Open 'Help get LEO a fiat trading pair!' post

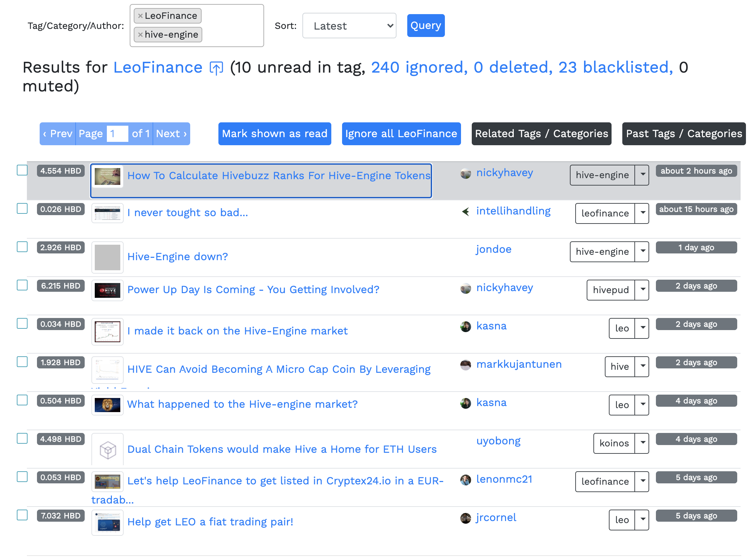(x=210, y=522)
